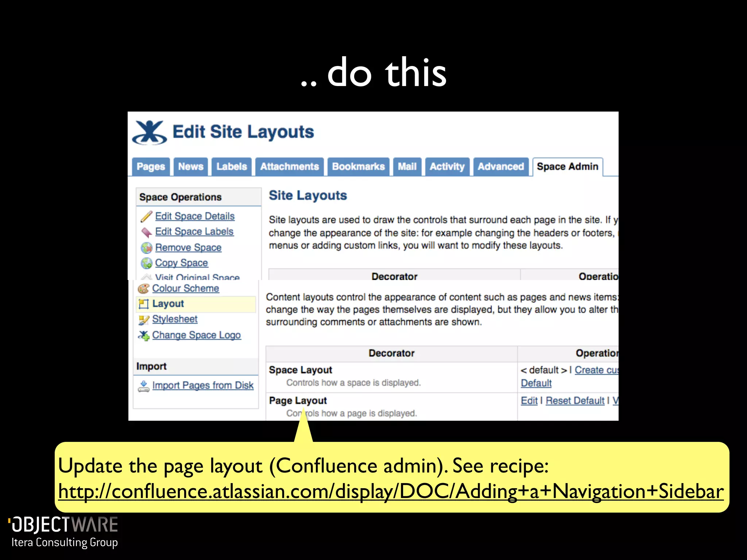Click the Edit Site Layouts page title
This screenshot has height=560, width=747.
tap(243, 132)
